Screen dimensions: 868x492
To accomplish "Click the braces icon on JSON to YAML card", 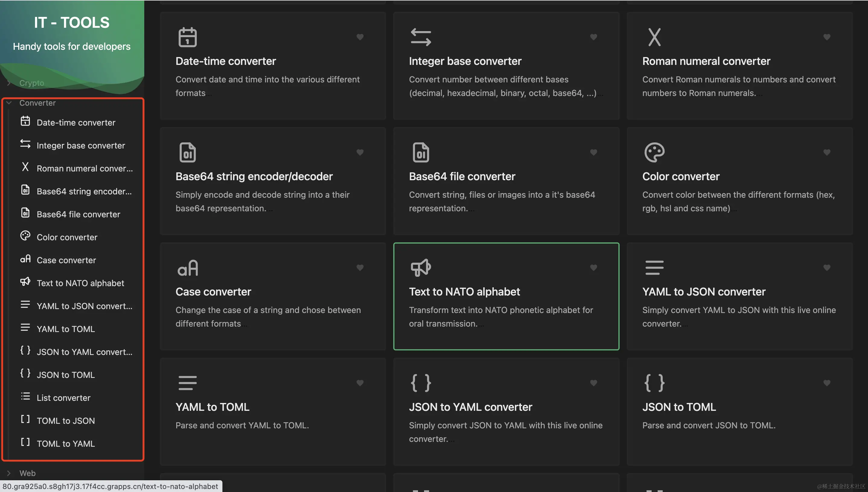I will 421,383.
